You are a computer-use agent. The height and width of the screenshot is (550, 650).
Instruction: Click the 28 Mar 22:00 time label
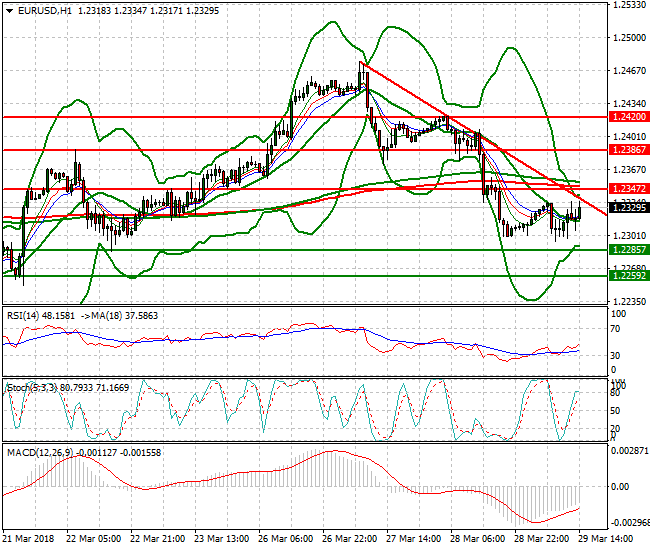542,539
